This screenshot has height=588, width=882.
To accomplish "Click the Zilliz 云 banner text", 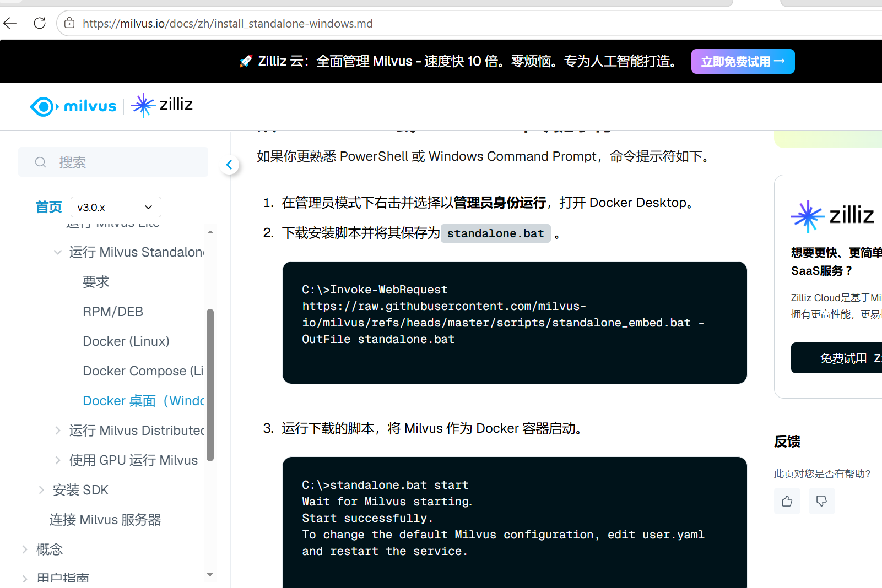I will [469, 61].
